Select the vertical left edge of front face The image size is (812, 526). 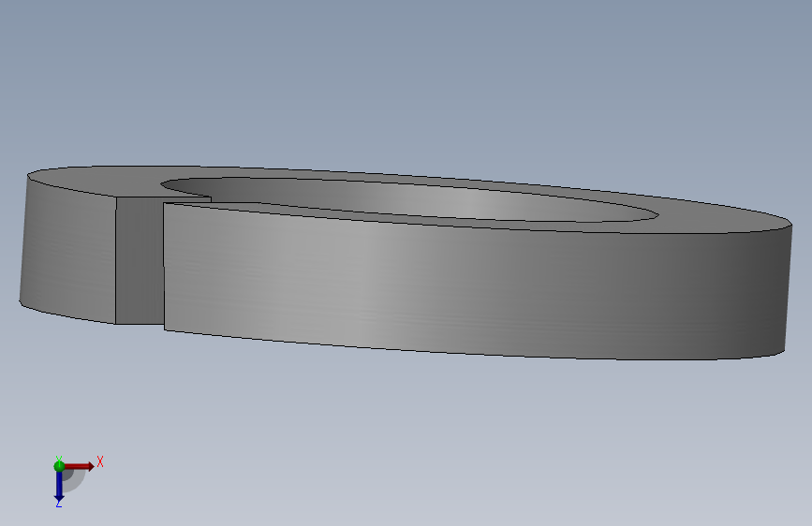point(164,267)
